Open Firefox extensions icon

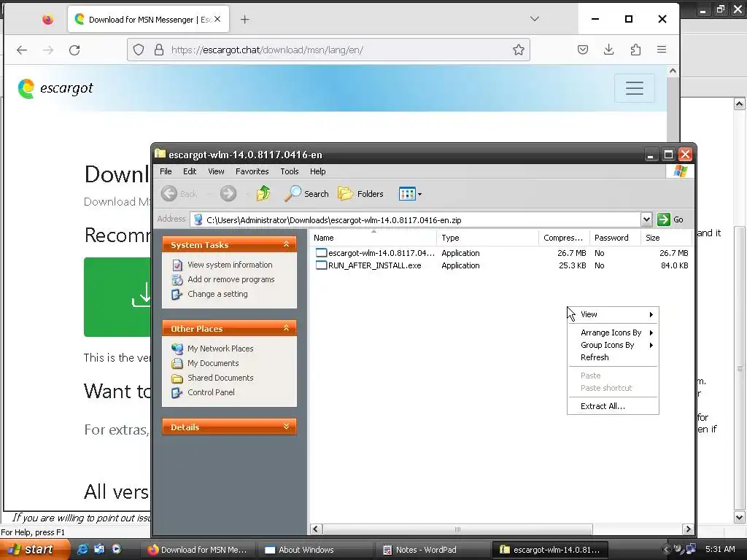pos(635,50)
